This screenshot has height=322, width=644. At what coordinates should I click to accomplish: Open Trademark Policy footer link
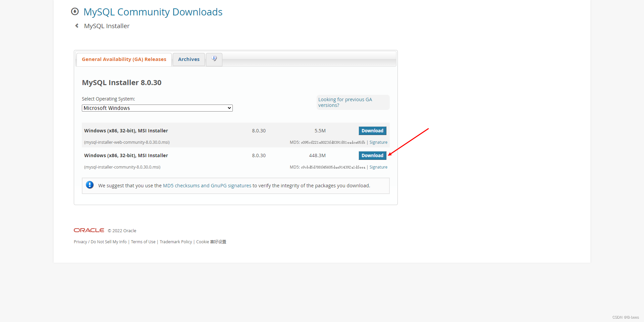click(x=176, y=242)
